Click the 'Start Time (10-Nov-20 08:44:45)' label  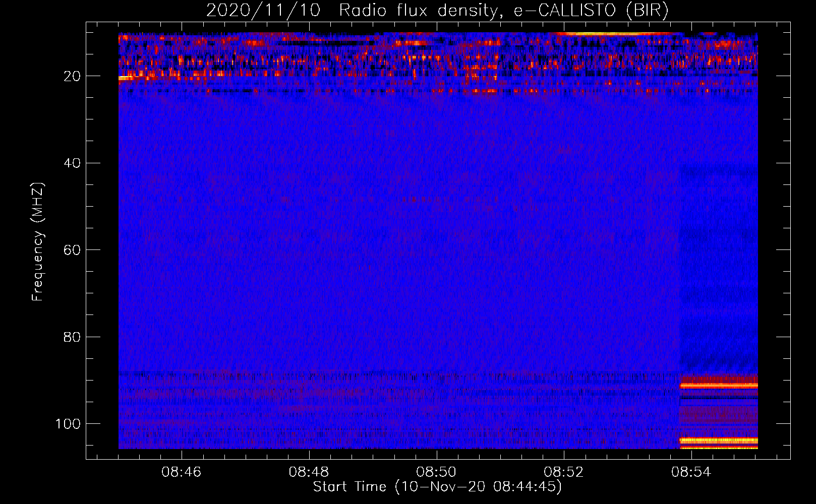point(437,487)
